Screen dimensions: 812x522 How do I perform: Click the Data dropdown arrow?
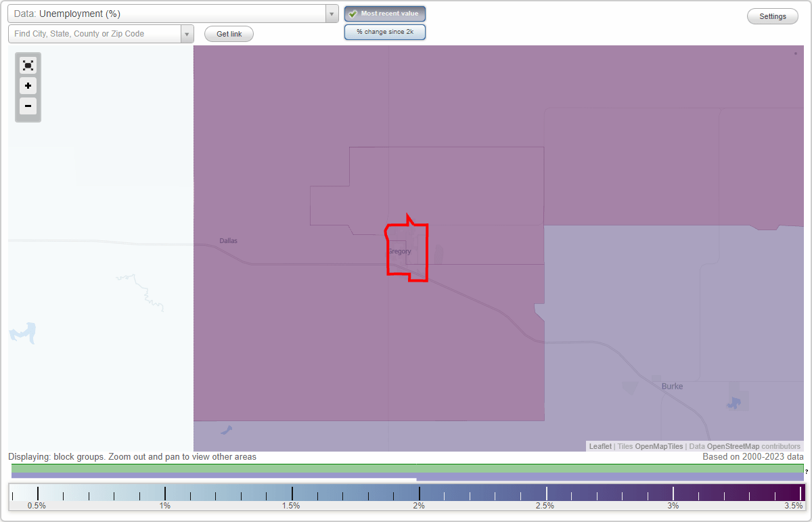331,14
